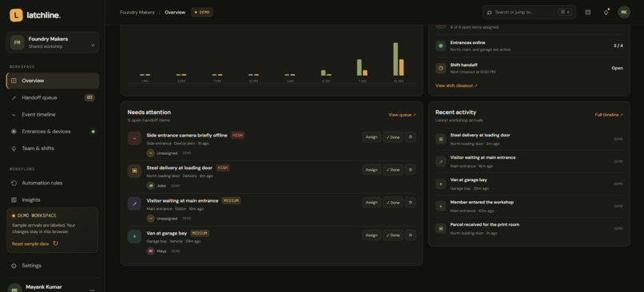
Task: Click the Side entrance camera briefly offline title
Action: pos(187,135)
